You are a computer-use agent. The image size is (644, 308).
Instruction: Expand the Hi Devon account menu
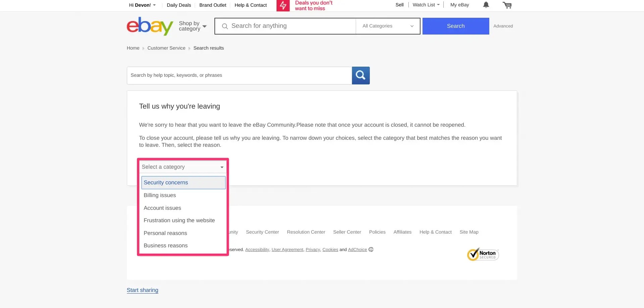click(x=142, y=5)
